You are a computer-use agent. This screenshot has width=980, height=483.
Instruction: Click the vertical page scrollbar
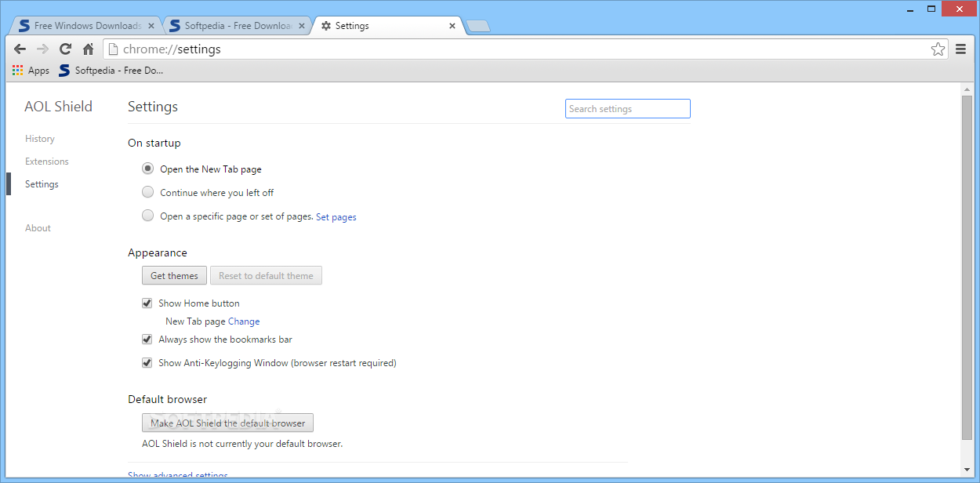tap(967, 267)
